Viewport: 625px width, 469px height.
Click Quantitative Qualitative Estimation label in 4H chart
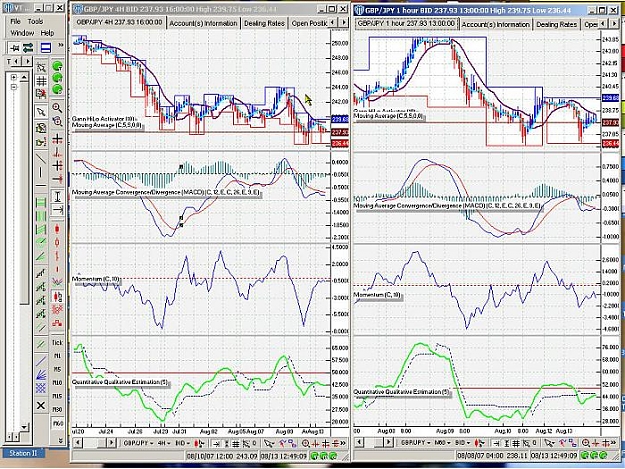point(120,382)
